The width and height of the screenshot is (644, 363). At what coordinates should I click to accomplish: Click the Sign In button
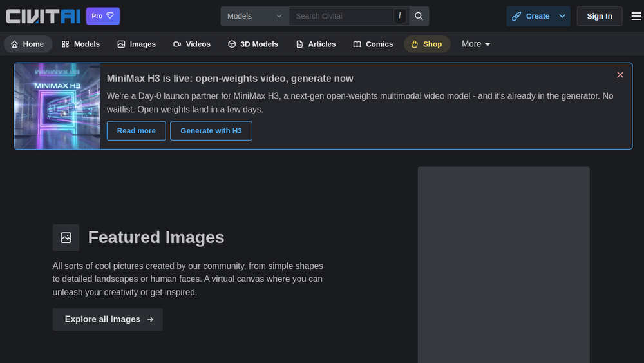599,16
